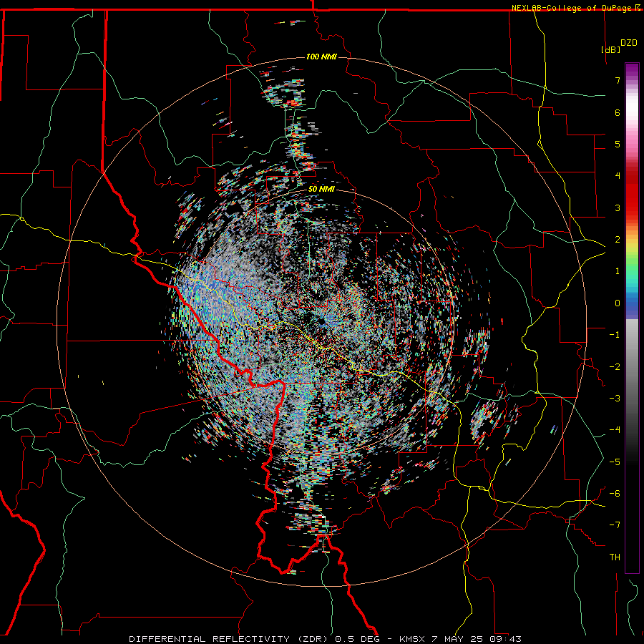The width and height of the screenshot is (644, 644).
Task: Select the 3 dB scale tick label
Action: point(618,208)
